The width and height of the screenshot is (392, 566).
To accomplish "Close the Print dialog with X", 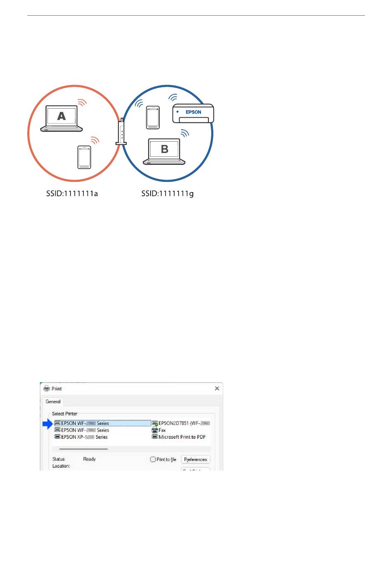I will tap(217, 388).
